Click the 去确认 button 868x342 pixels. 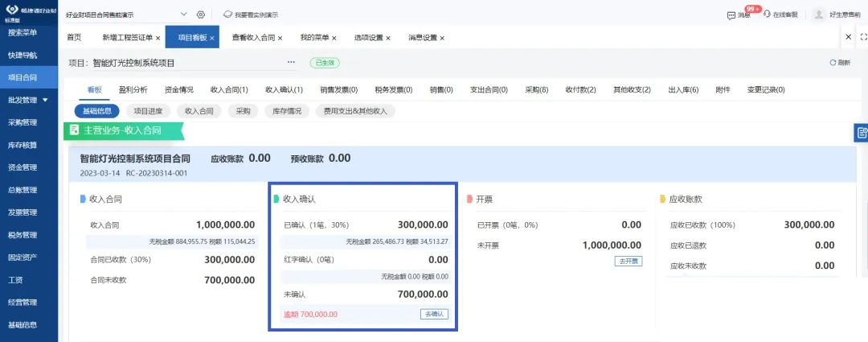pyautogui.click(x=434, y=314)
